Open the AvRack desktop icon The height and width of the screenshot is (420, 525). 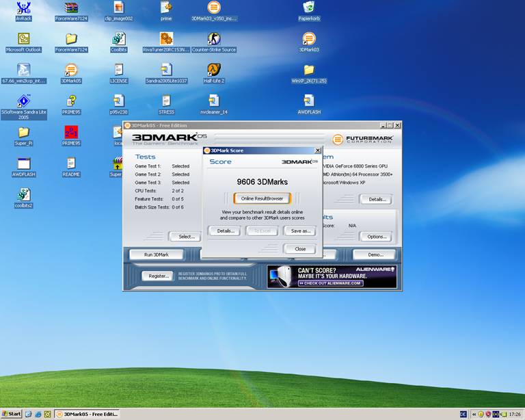tap(23, 11)
